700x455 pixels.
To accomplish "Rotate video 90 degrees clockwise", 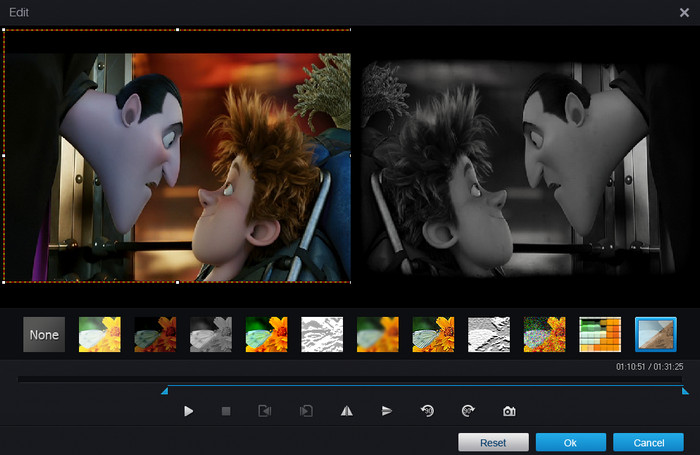I will (x=468, y=411).
